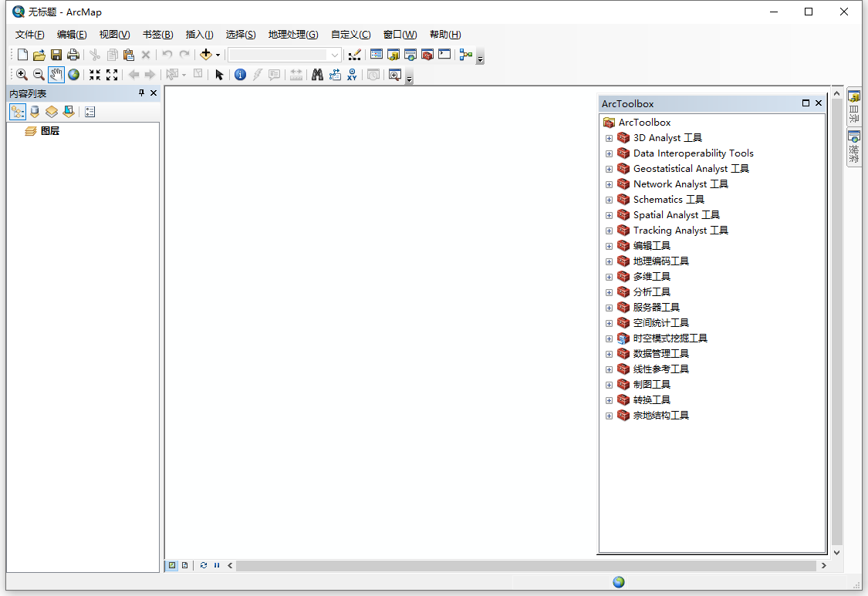
Task: Switch to Layout View button
Action: click(185, 566)
